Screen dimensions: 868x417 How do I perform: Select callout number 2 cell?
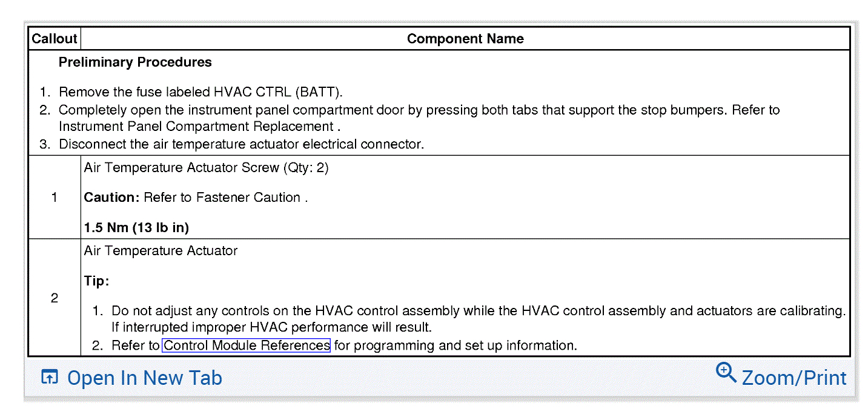[x=55, y=298]
